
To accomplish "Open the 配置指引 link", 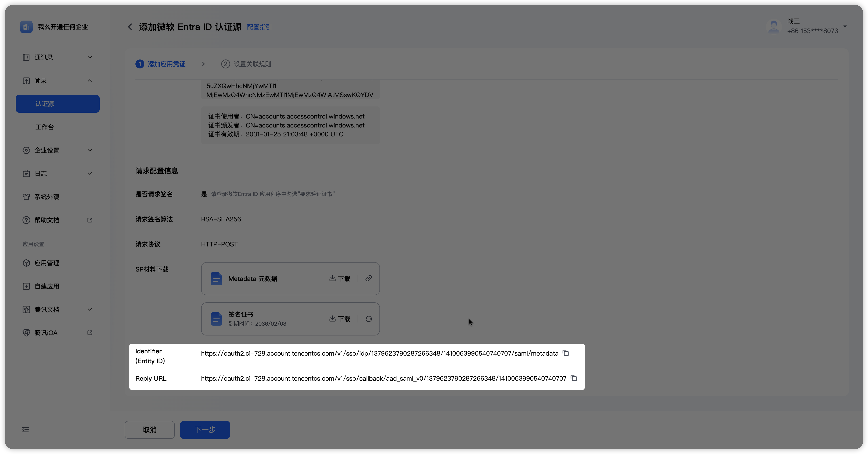I will tap(259, 27).
